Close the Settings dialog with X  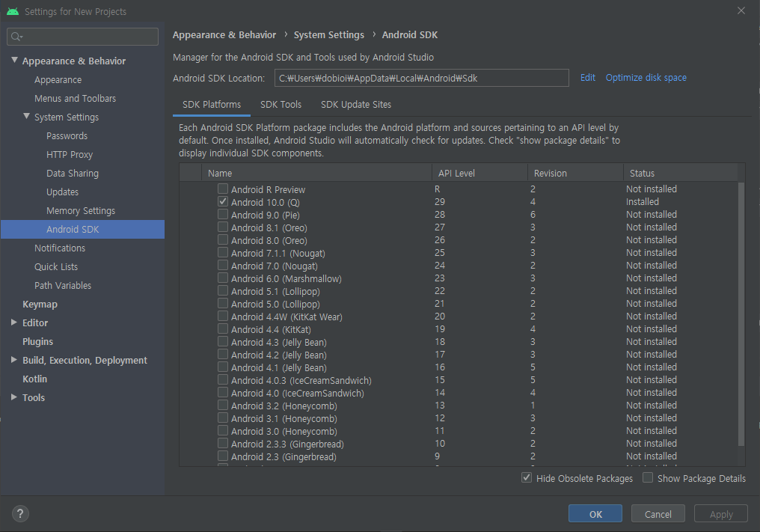pyautogui.click(x=741, y=10)
